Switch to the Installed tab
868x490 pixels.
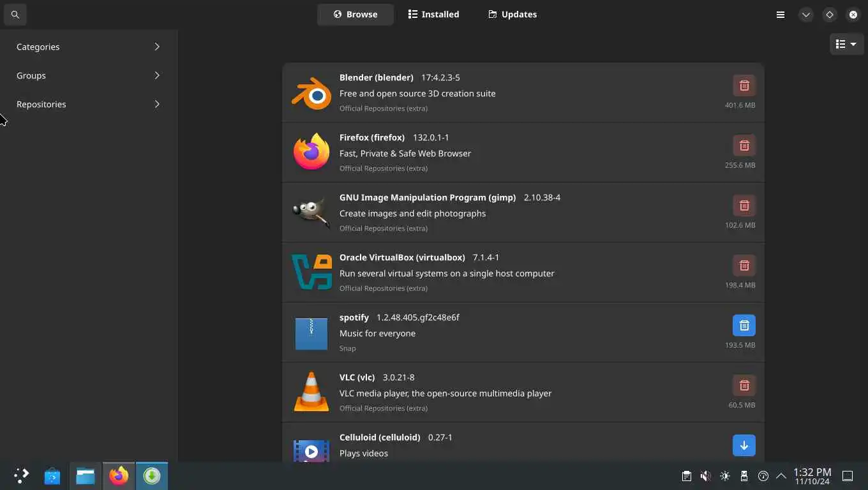[434, 14]
